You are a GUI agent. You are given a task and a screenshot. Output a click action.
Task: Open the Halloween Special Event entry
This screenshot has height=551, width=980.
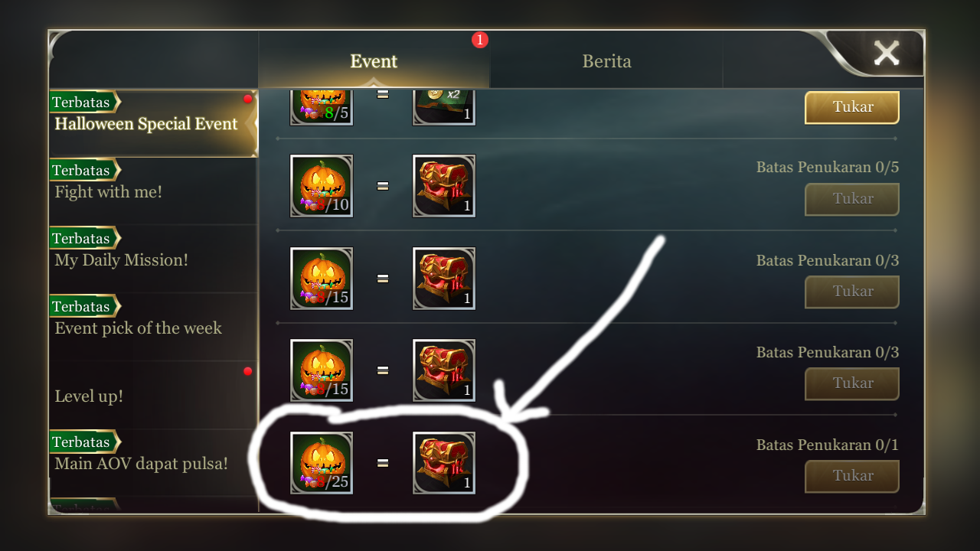coord(153,124)
